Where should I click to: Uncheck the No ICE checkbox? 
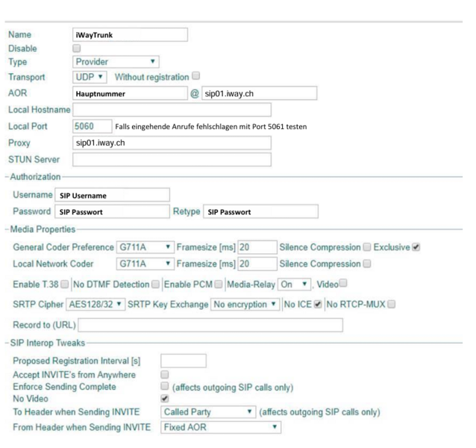[318, 304]
